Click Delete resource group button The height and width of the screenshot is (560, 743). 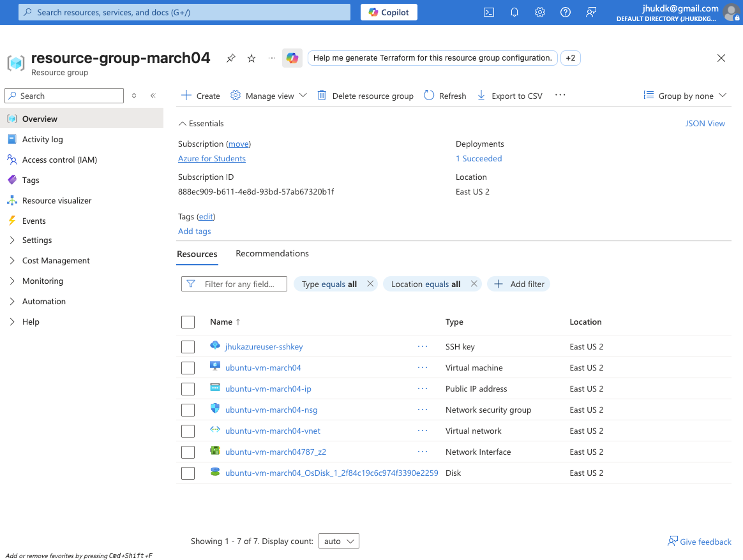365,96
